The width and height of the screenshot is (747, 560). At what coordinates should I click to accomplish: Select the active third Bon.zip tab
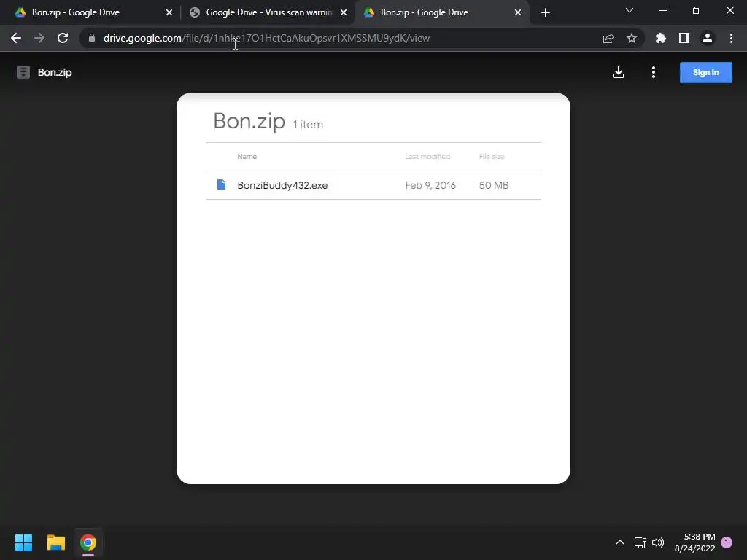tap(441, 12)
